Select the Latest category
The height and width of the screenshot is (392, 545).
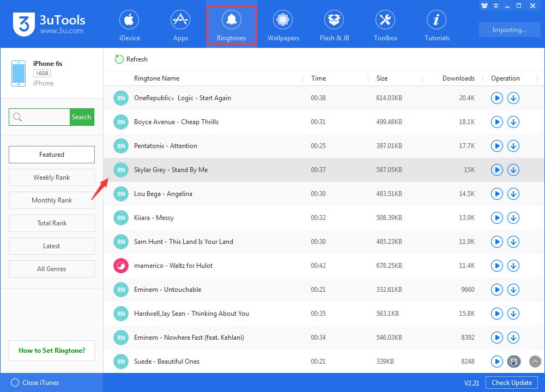(x=52, y=246)
